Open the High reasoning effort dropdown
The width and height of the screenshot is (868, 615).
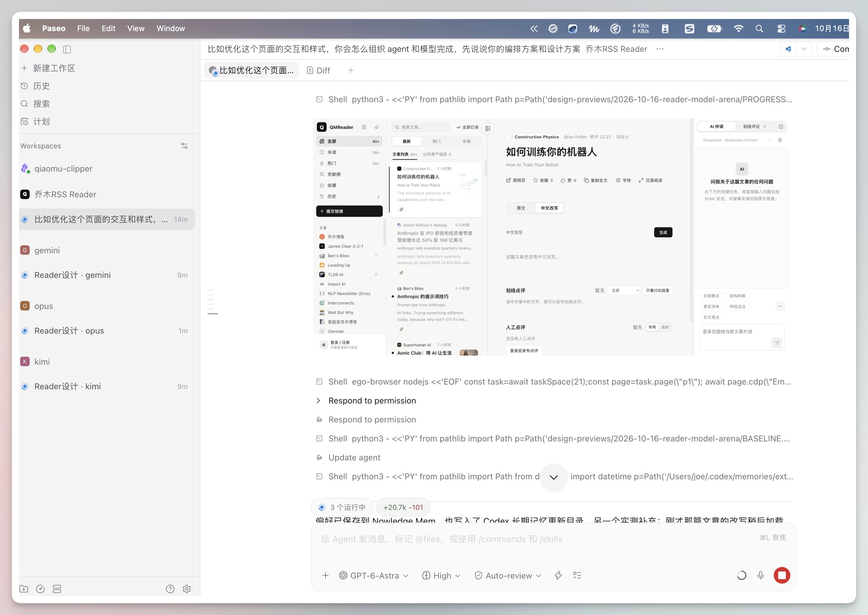point(441,576)
